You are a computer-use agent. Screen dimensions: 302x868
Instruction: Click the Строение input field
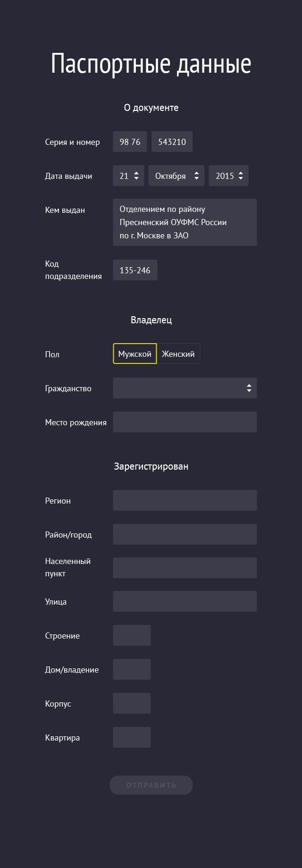pyautogui.click(x=132, y=635)
